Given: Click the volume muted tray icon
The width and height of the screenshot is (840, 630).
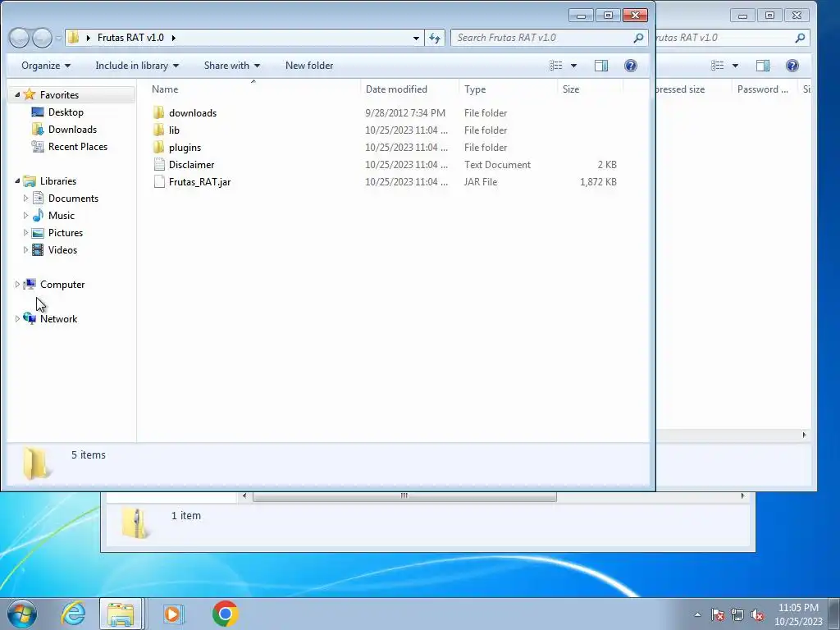Looking at the screenshot, I should coord(757,615).
